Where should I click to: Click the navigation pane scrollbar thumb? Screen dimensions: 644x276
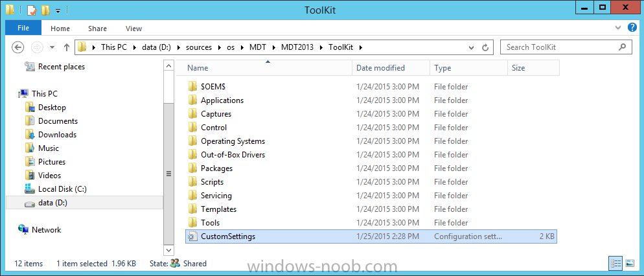point(169,174)
